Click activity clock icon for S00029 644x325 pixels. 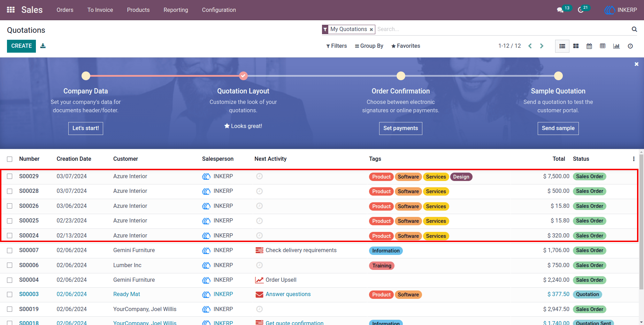(259, 176)
